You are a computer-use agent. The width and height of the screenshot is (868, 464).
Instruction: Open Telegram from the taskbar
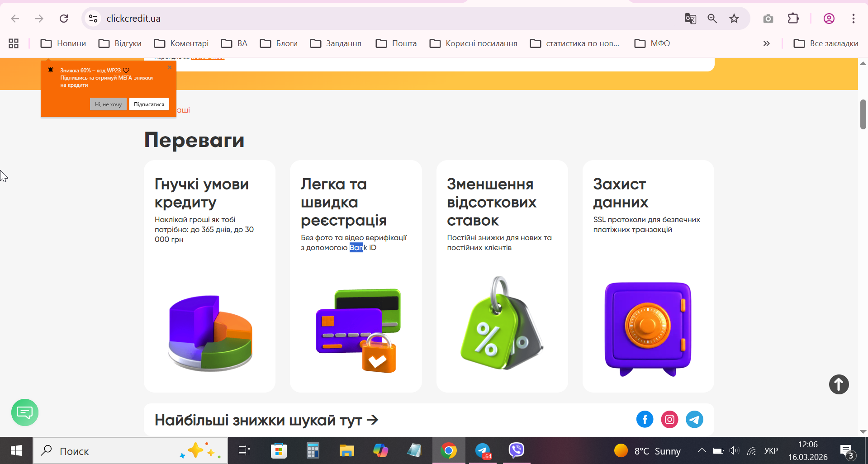(x=483, y=450)
